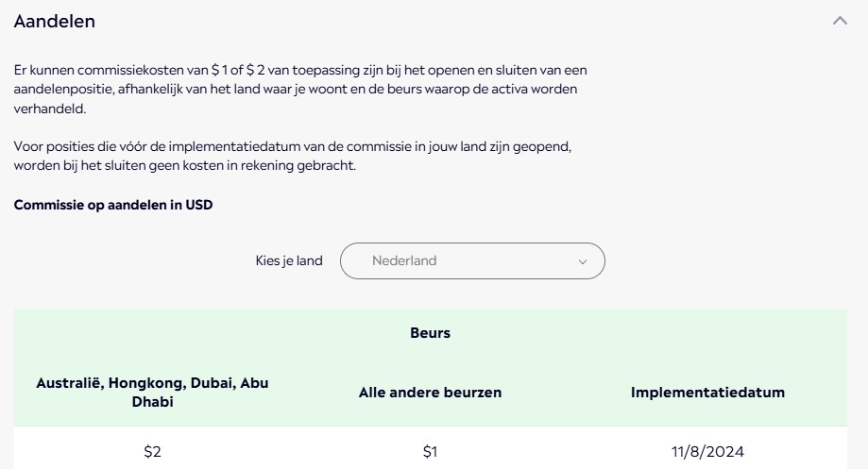Screen dimensions: 868x469
Task: Click the $1 commission cell
Action: tap(430, 452)
